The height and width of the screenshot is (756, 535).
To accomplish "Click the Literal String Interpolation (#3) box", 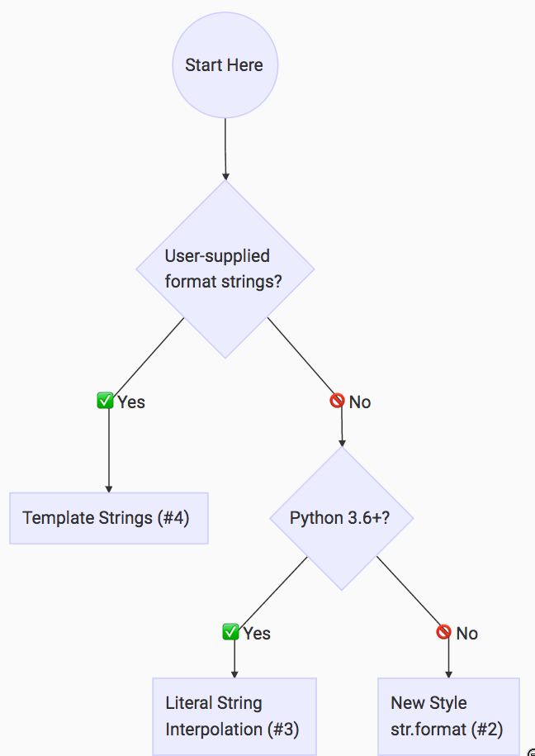I will 234,716.
